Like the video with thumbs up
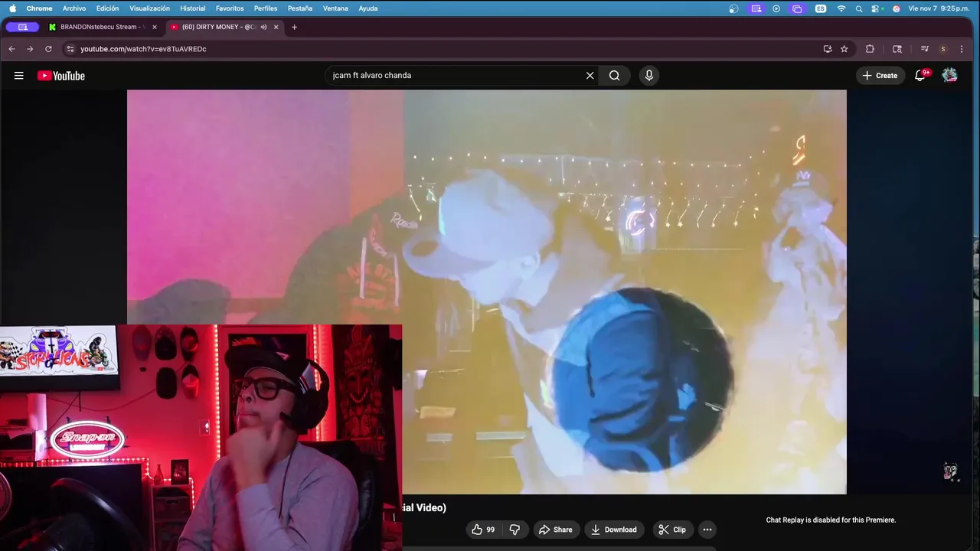This screenshot has width=980, height=551. click(484, 530)
